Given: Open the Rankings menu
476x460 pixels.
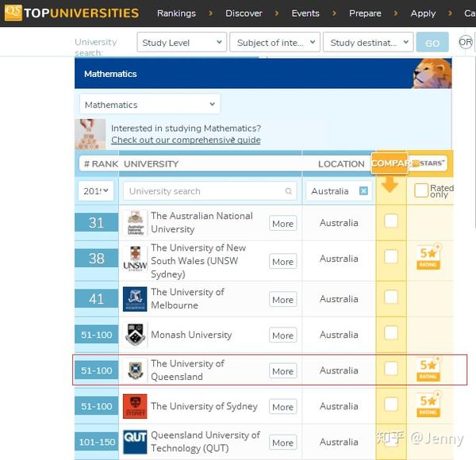Looking at the screenshot, I should 176,13.
